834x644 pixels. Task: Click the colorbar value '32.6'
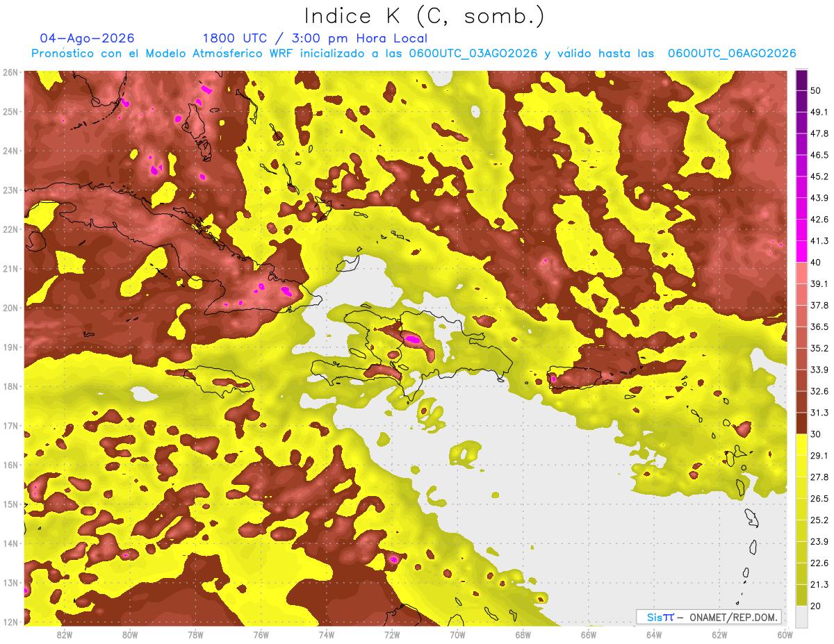coord(819,391)
